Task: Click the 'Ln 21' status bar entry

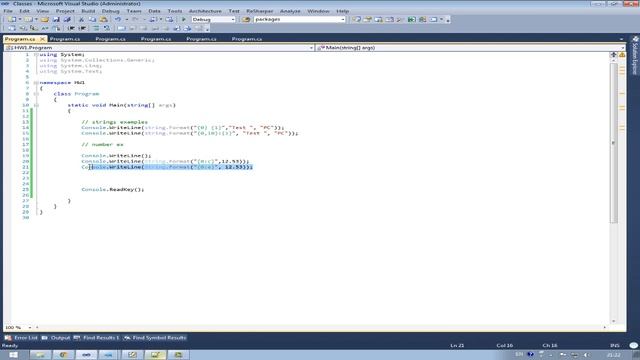Action: click(457, 345)
